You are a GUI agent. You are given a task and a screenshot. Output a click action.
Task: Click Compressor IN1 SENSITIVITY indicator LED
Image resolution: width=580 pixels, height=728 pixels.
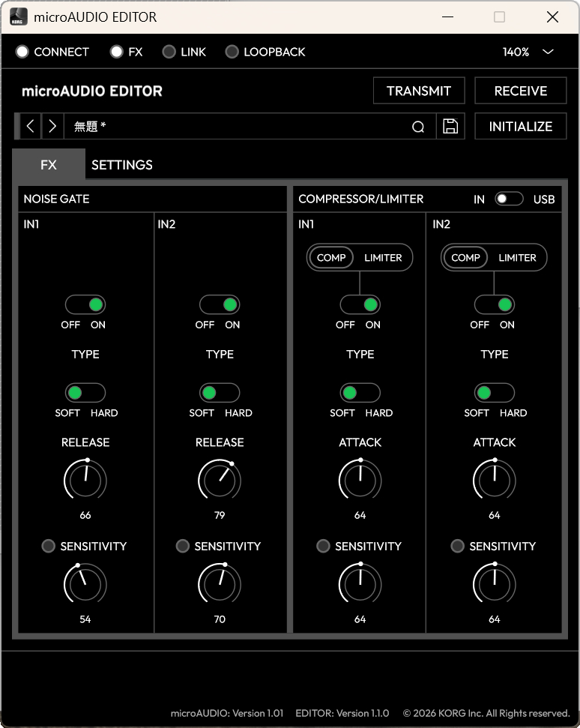[323, 546]
